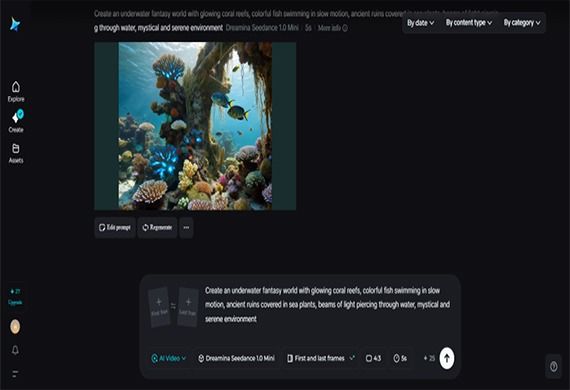Click the Regenerate button

[x=157, y=228]
